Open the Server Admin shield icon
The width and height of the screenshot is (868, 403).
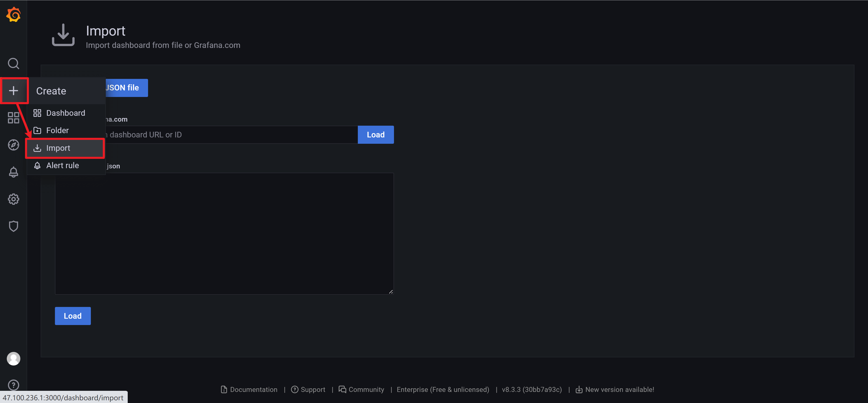[14, 226]
